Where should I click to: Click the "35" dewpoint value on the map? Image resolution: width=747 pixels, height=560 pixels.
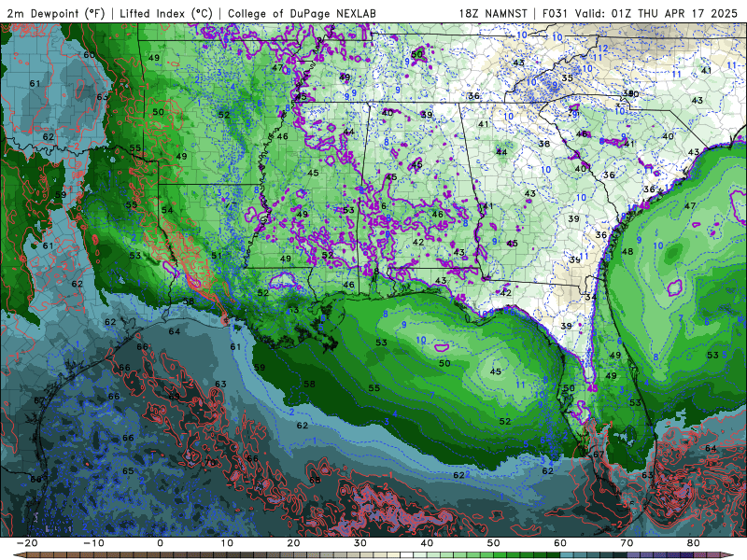tap(567, 77)
